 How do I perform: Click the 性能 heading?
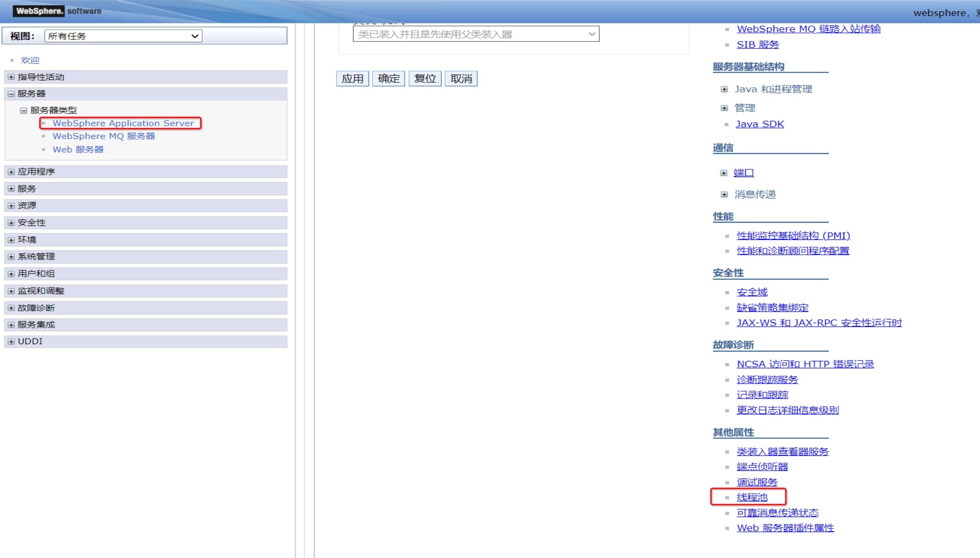(x=723, y=217)
